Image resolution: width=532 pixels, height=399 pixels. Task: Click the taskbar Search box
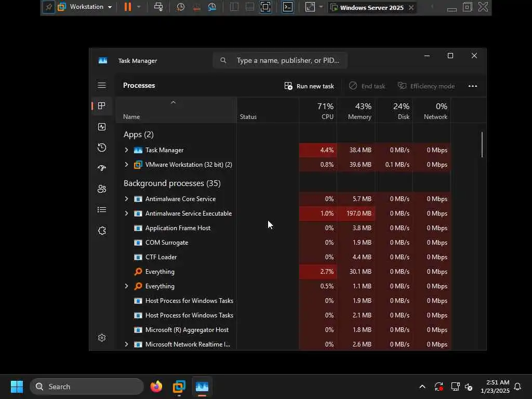pyautogui.click(x=87, y=387)
